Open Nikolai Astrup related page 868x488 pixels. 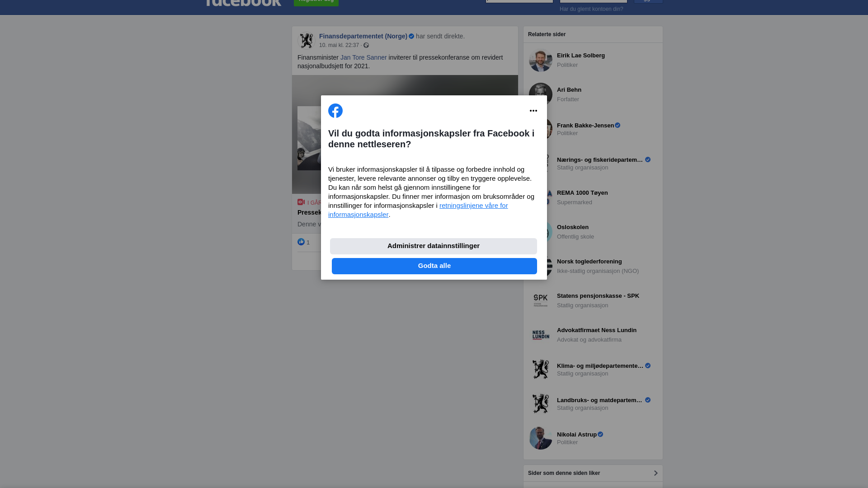(x=577, y=435)
